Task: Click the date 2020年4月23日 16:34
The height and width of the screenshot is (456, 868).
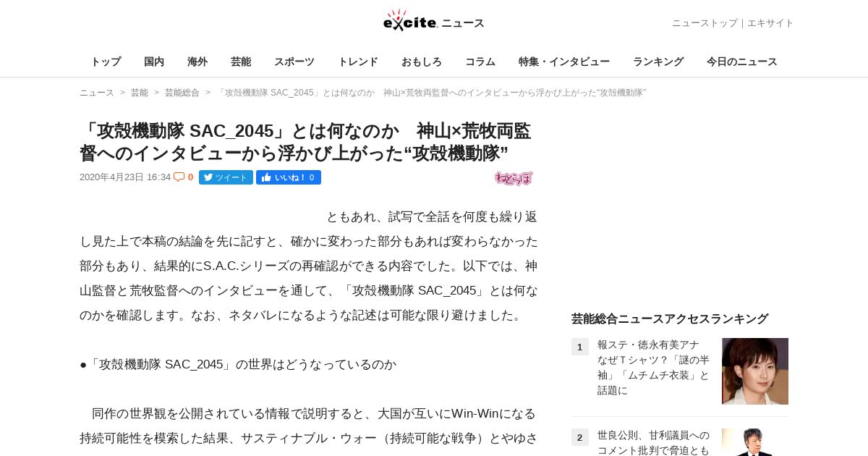Action: tap(125, 177)
